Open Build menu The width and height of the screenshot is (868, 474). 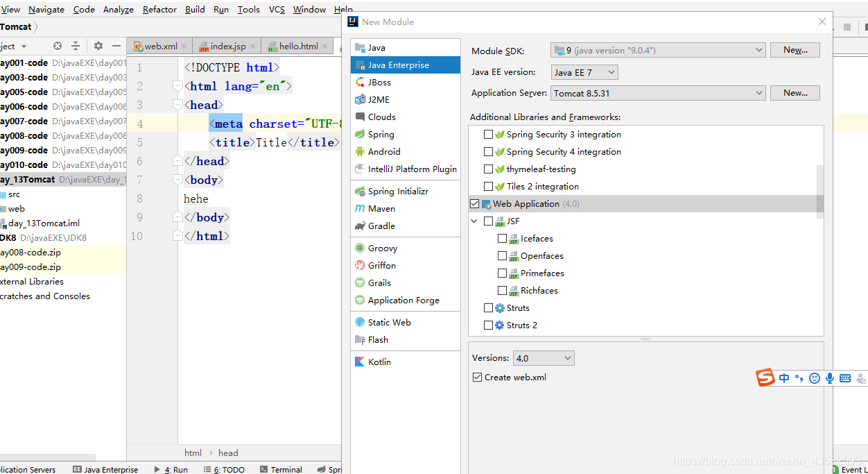tap(195, 9)
